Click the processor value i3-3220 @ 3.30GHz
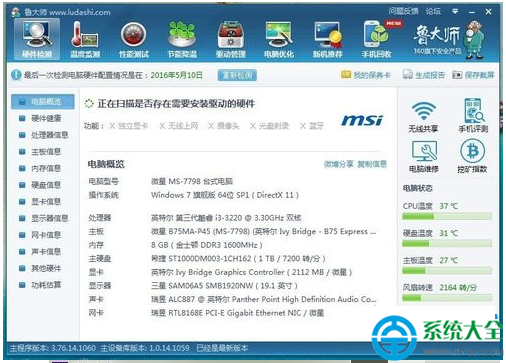 coord(226,218)
